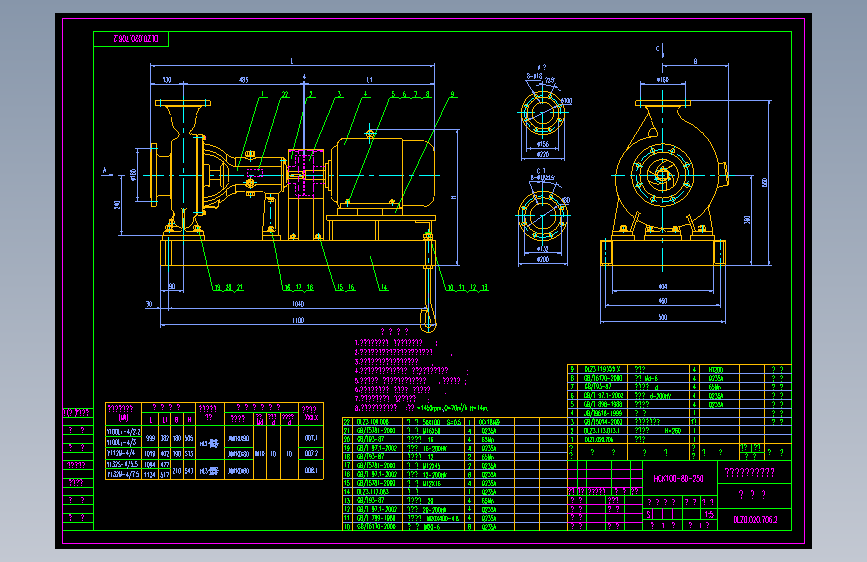Select balloon number 9 leader label
Screen dimensions: 867x562
(x=453, y=95)
